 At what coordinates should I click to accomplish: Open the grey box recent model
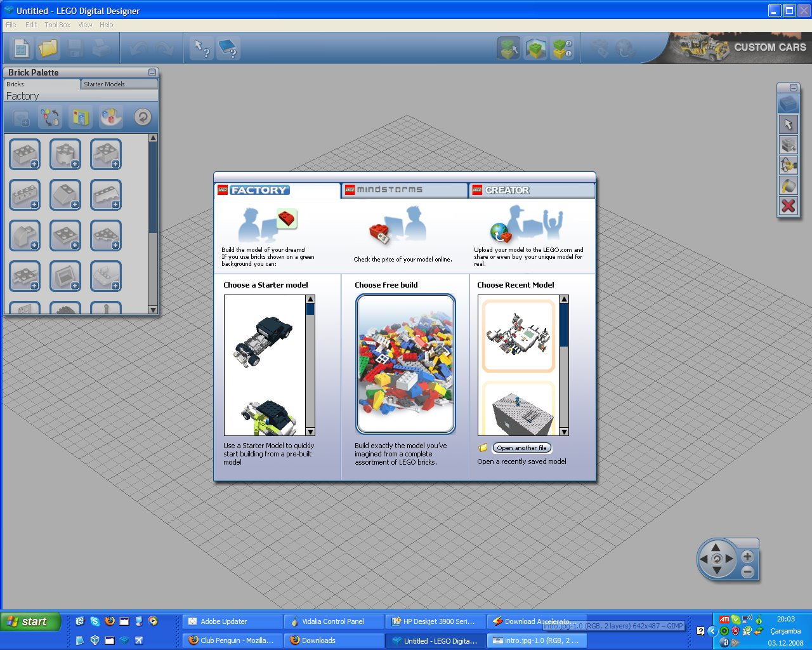pos(518,409)
